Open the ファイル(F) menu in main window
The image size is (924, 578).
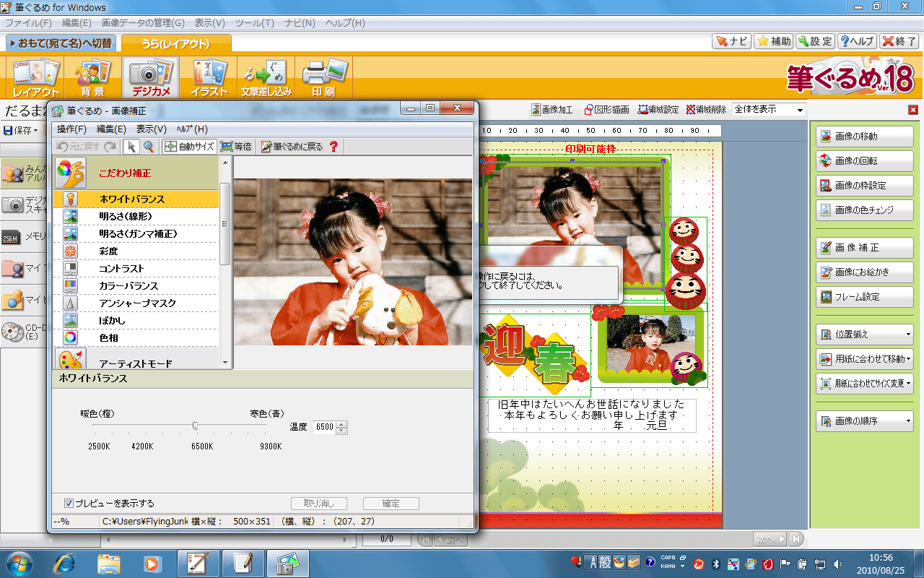click(28, 23)
